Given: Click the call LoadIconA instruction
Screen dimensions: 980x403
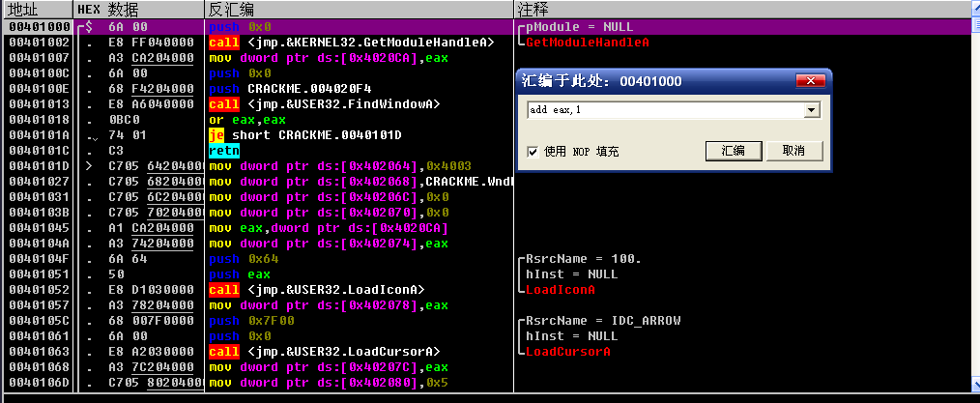Looking at the screenshot, I should point(317,289).
